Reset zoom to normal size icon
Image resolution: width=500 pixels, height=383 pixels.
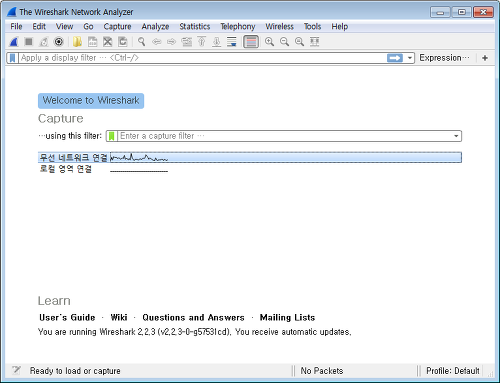pyautogui.click(x=299, y=42)
